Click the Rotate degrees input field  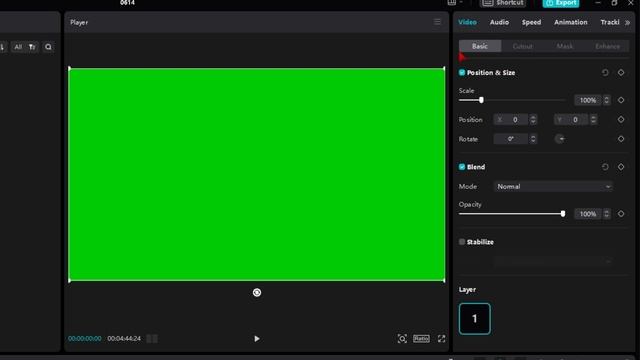[x=511, y=139]
